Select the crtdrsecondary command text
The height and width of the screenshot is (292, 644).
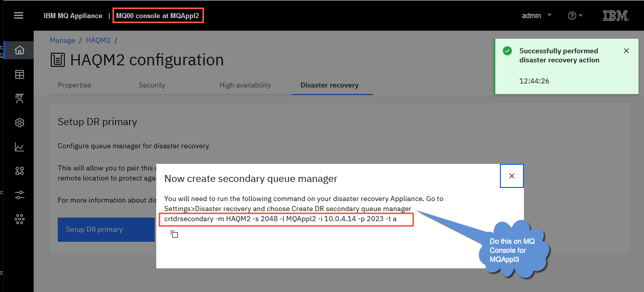coord(280,220)
